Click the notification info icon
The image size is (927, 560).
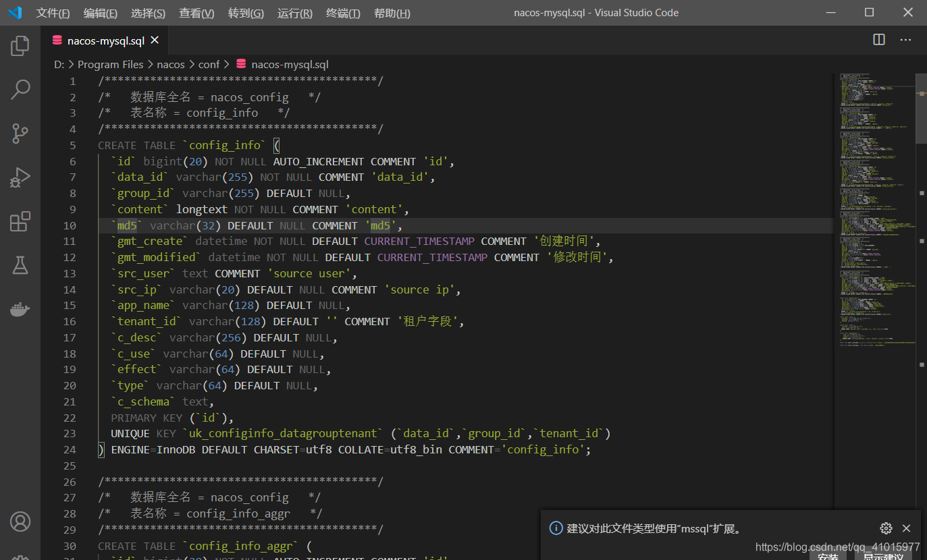556,528
